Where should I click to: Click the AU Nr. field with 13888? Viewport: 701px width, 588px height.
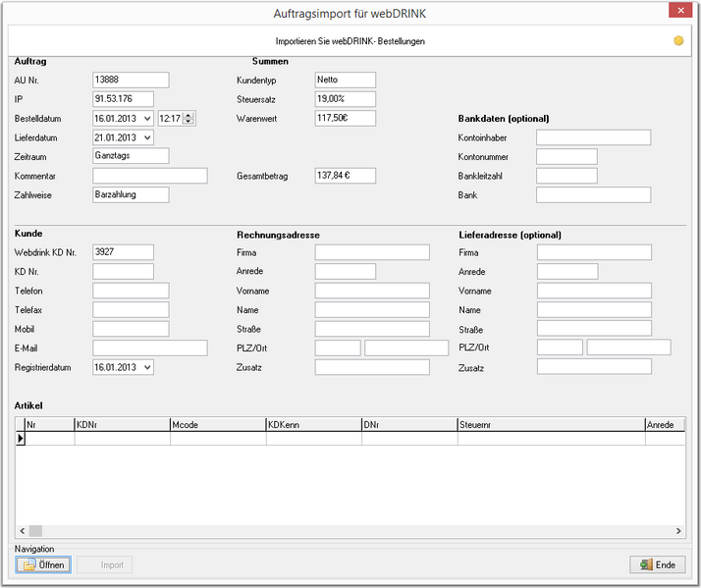pyautogui.click(x=131, y=80)
